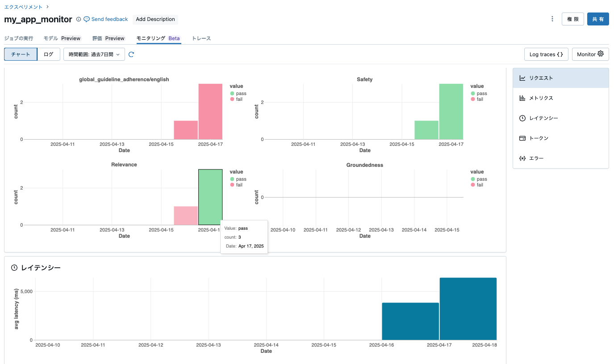The image size is (614, 364).
Task: Switch to ログ view
Action: tap(48, 54)
